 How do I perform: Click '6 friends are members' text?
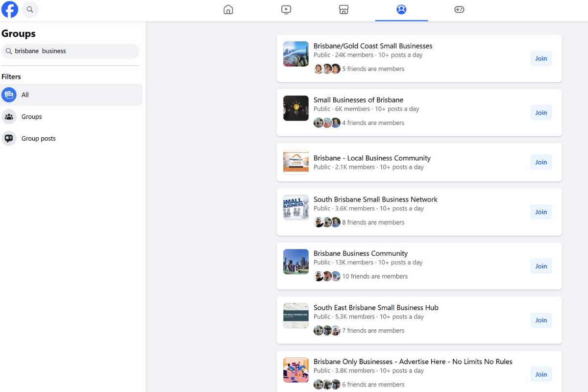pos(373,385)
